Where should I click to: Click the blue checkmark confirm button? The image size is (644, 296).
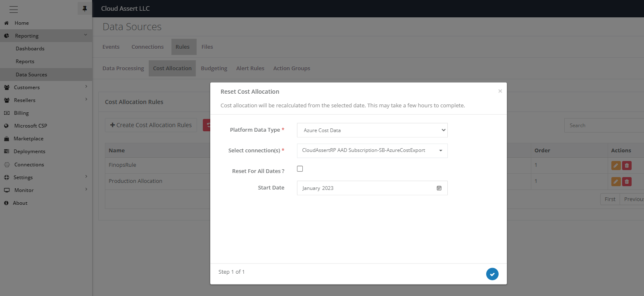click(x=492, y=274)
